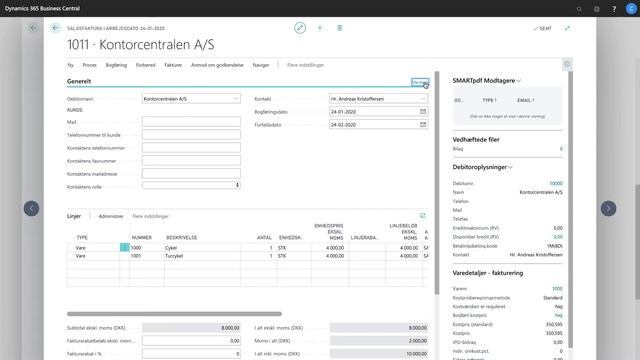Screen dimensions: 640x360
Task: Go to next slide arrow
Action: point(608,209)
